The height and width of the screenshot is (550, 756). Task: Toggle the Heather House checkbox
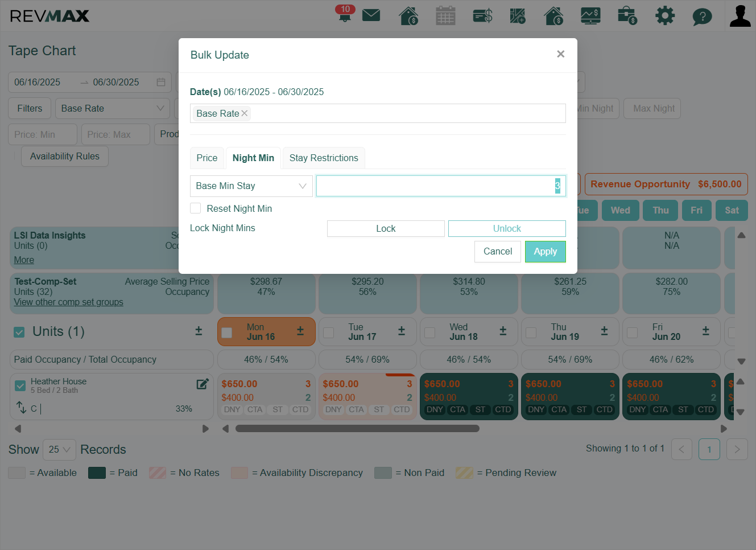[20, 386]
